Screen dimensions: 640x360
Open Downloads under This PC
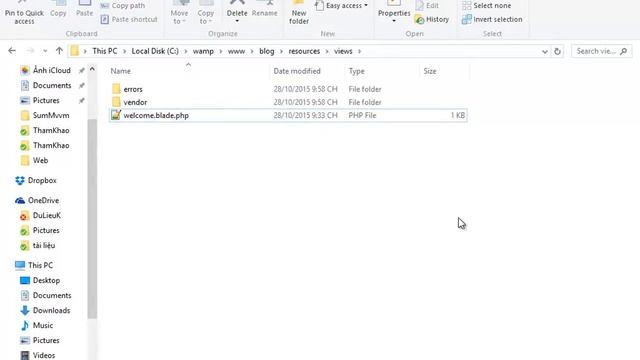coord(45,311)
